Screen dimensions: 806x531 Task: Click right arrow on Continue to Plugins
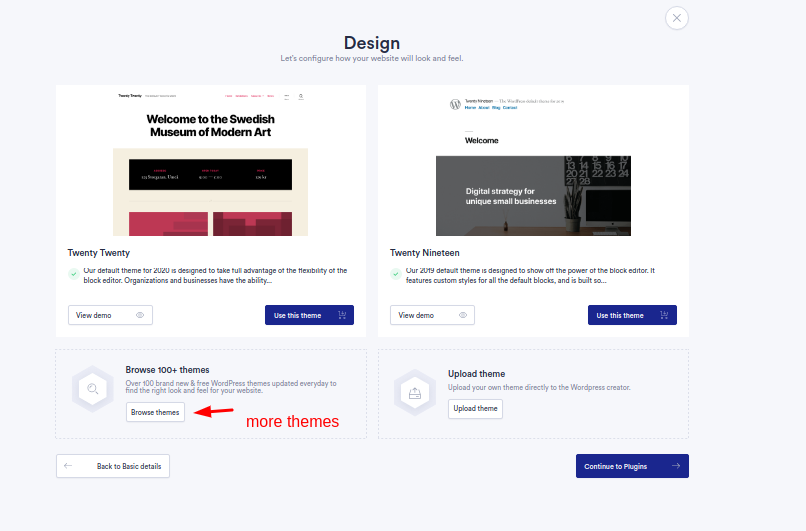[x=676, y=466]
